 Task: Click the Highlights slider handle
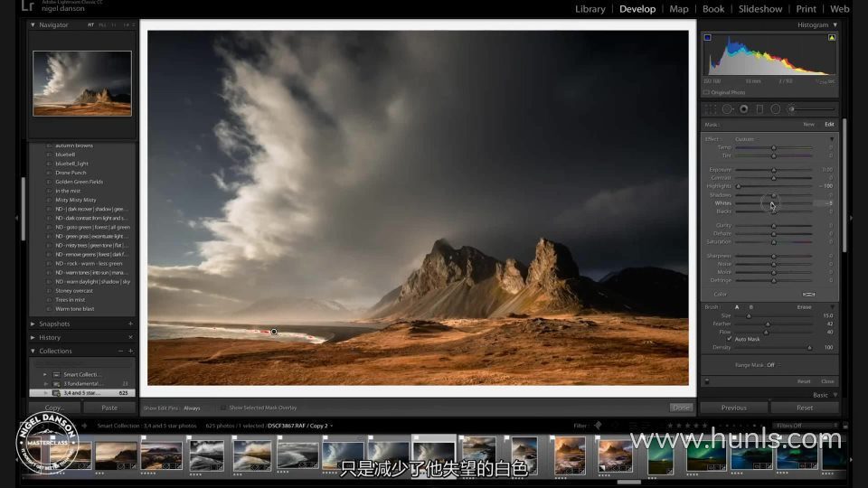click(739, 186)
